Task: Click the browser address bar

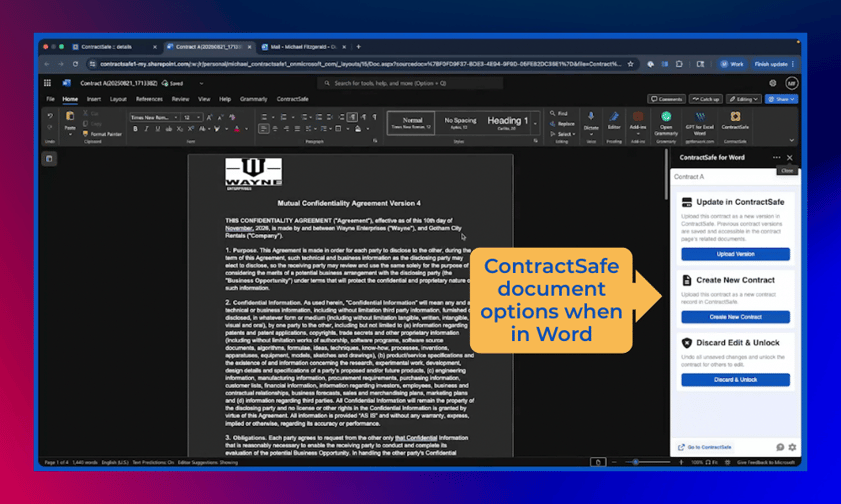Action: (x=360, y=64)
